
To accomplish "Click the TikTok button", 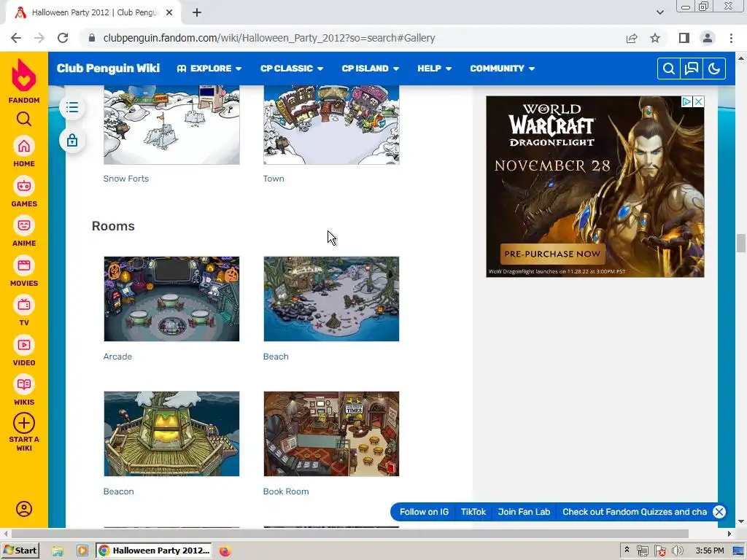I will tap(473, 512).
